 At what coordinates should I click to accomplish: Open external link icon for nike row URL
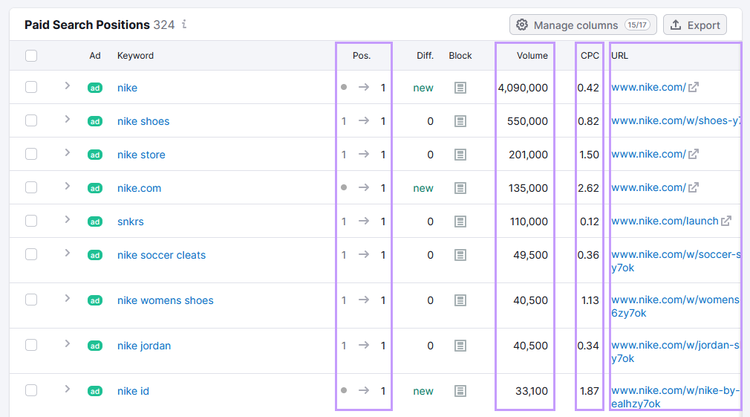tap(694, 87)
